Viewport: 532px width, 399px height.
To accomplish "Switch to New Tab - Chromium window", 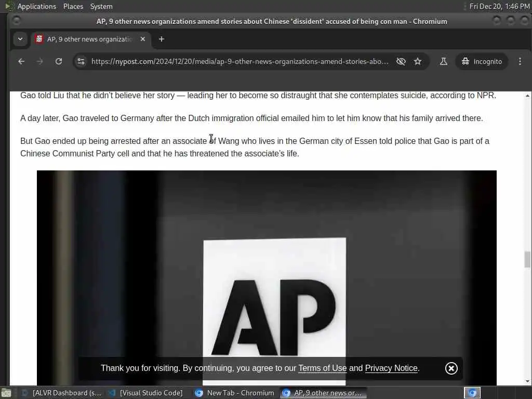I will click(235, 393).
